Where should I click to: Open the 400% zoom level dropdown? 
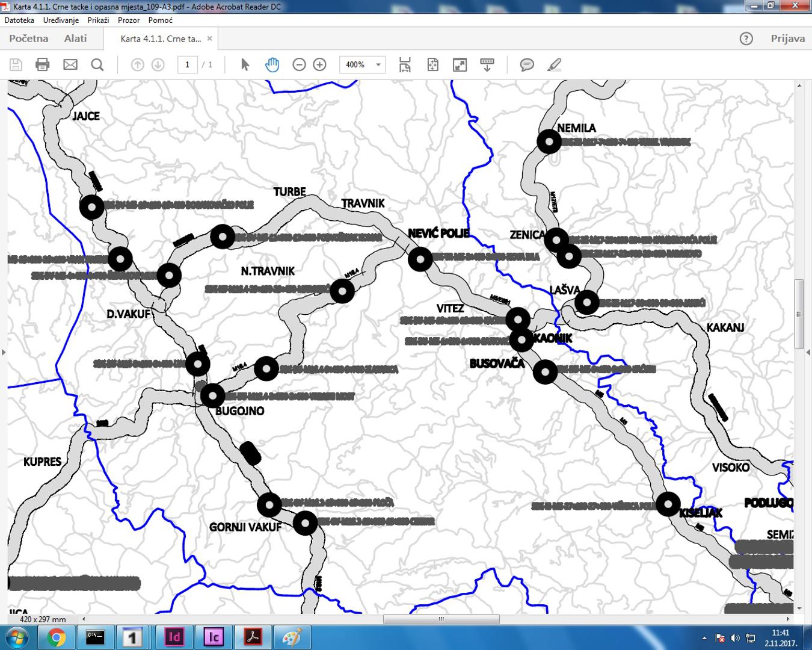click(x=378, y=64)
